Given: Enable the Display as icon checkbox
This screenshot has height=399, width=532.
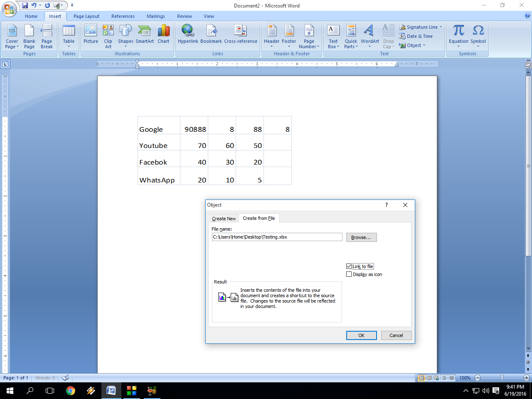Looking at the screenshot, I should coord(349,274).
